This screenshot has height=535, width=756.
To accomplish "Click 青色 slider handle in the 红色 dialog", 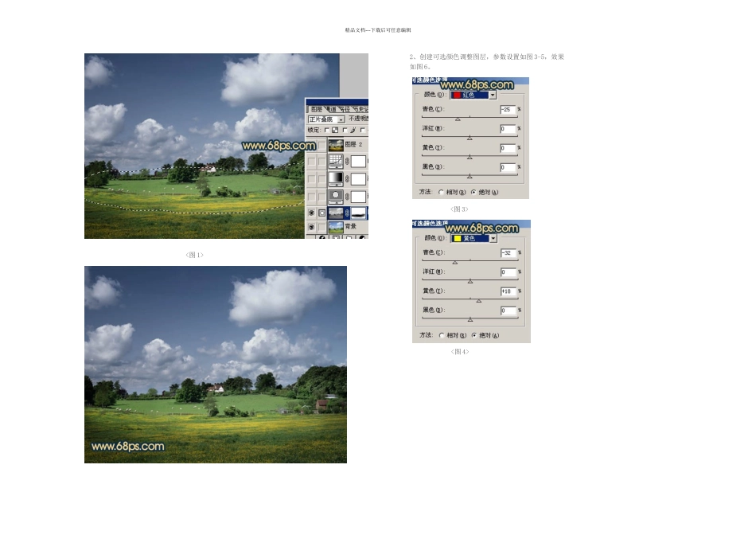I will point(458,119).
